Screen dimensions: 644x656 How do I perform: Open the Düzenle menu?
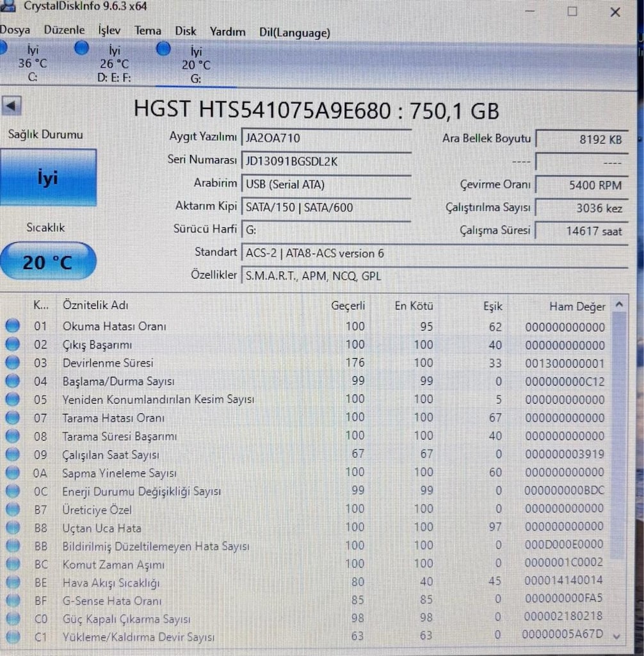coord(64,30)
